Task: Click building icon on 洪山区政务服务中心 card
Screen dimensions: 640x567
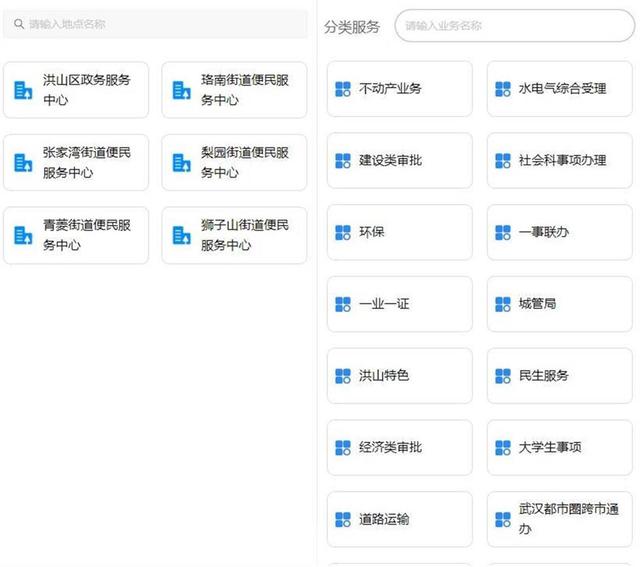Action: 23,90
